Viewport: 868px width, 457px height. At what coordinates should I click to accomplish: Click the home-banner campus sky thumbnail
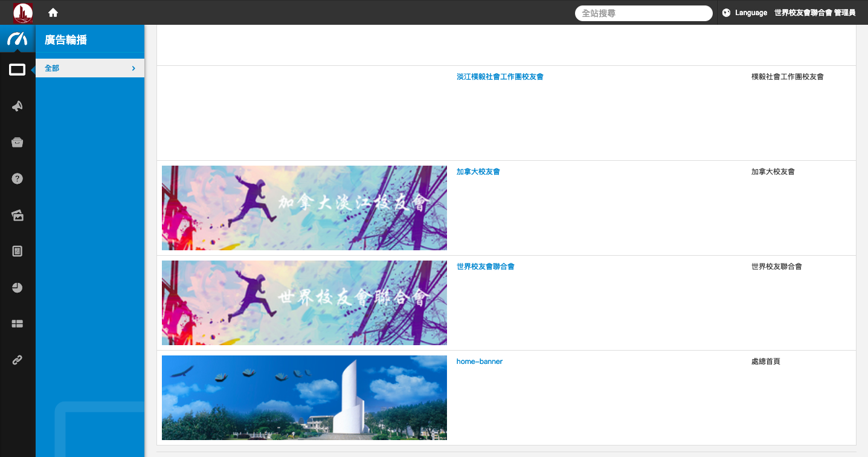point(304,398)
